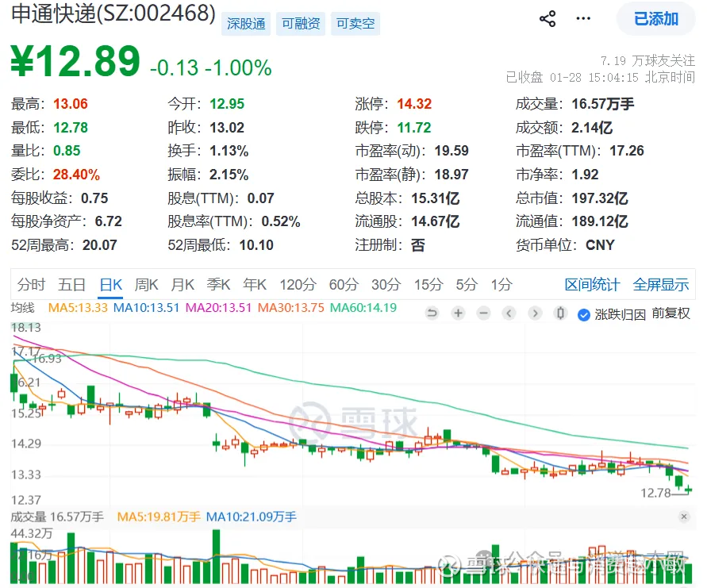Toggle the 涨跌归因 checkbox
The width and height of the screenshot is (707, 588).
[x=584, y=314]
